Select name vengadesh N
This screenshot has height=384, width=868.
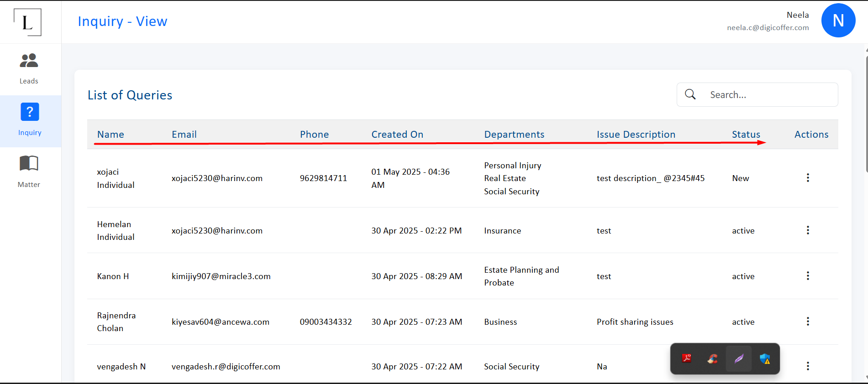coord(121,367)
